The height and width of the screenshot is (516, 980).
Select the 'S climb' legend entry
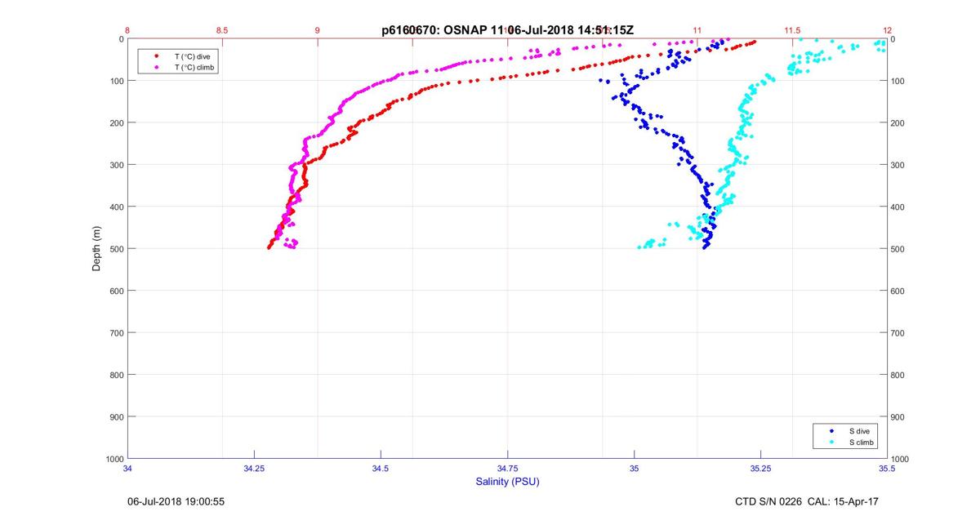tap(862, 442)
